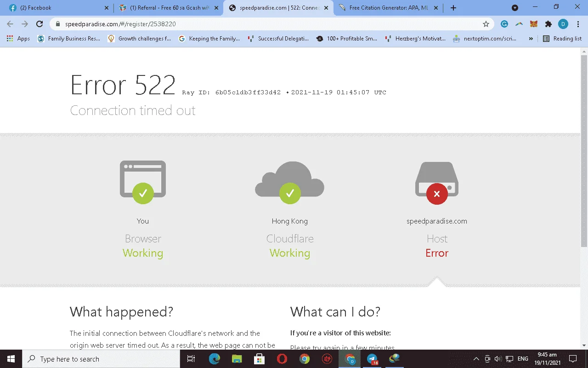Screen dimensions: 588x368
Task: Click the address bar URL
Action: (x=120, y=24)
